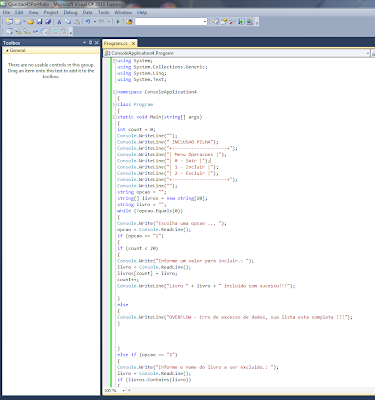This screenshot has height=400, width=375.
Task: Open the Redo history dropdown arrow
Action: click(x=109, y=22)
